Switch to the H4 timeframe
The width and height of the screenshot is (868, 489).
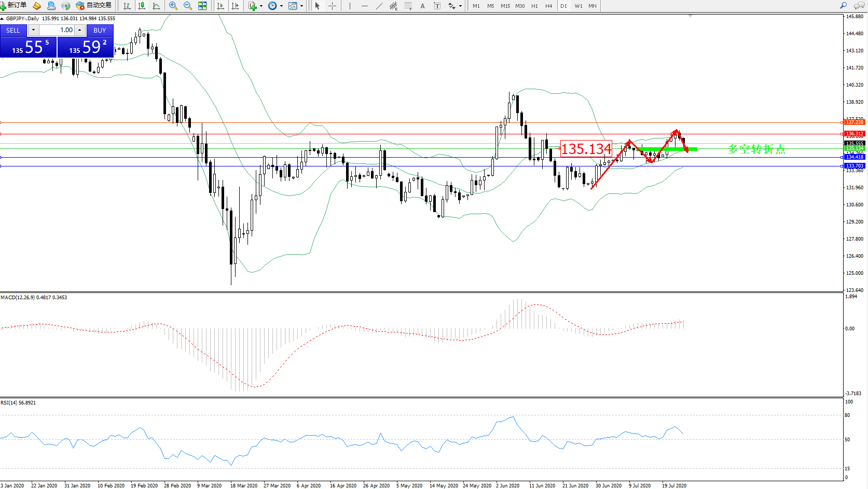point(548,6)
